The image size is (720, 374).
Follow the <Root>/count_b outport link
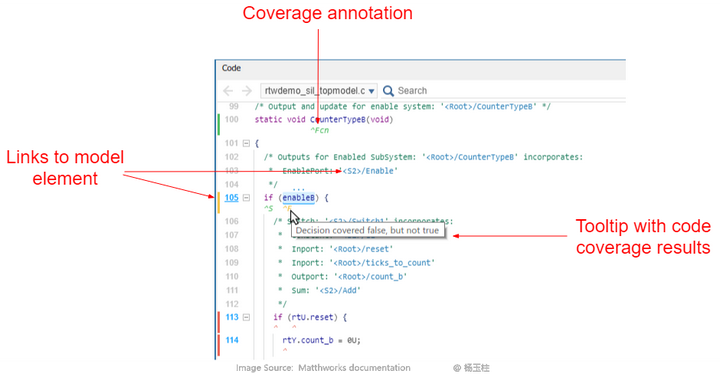[x=371, y=277]
